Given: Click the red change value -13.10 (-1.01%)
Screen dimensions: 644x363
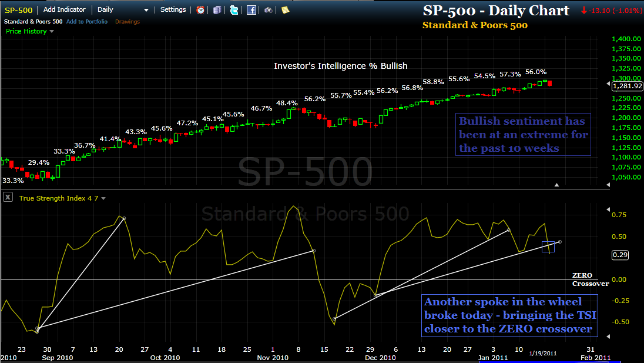Looking at the screenshot, I should [x=611, y=11].
